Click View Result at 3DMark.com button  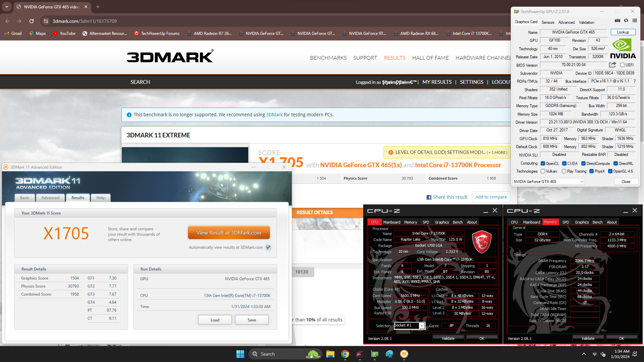pos(229,233)
